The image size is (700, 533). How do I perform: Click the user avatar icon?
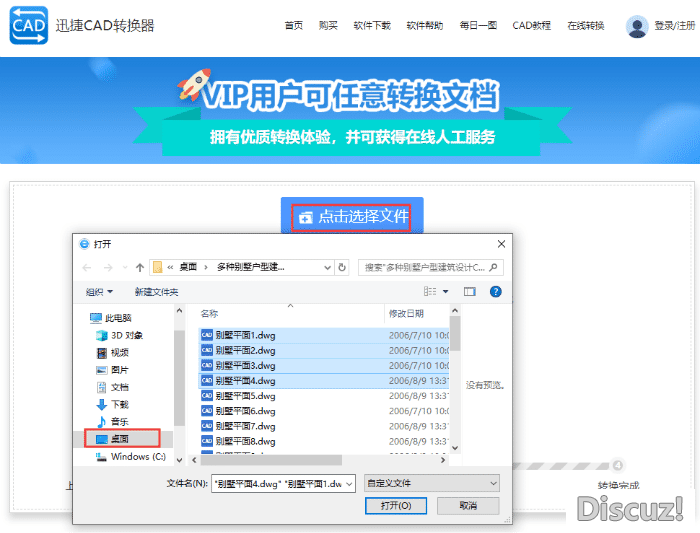(636, 27)
